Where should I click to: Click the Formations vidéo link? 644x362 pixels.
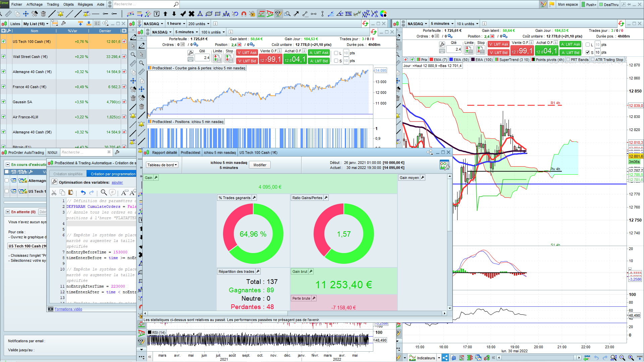tap(68, 309)
